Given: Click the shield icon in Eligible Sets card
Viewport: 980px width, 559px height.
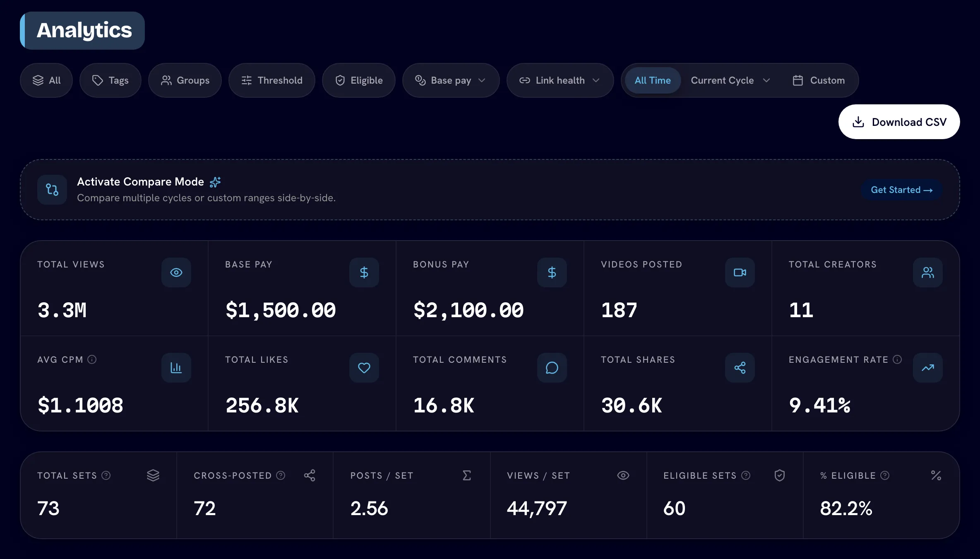Looking at the screenshot, I should click(x=780, y=475).
